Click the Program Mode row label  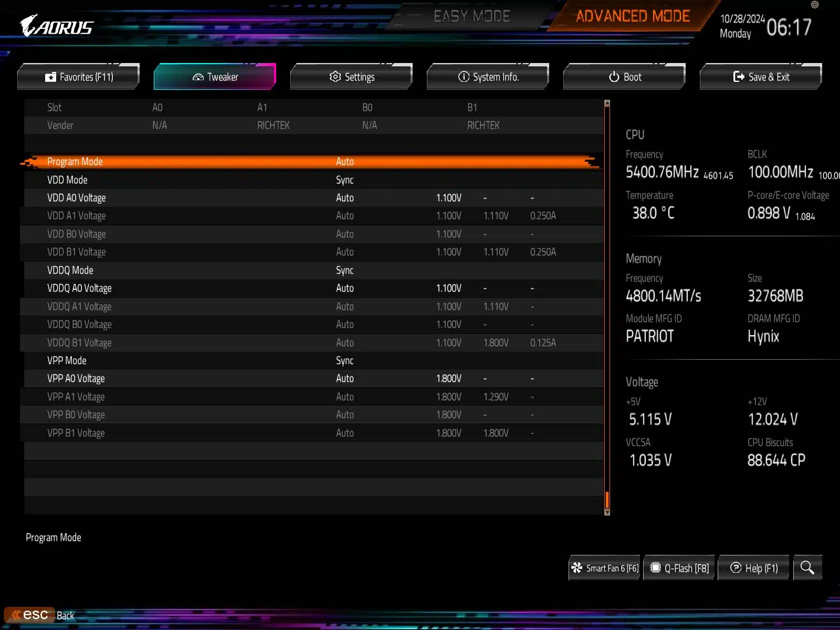pyautogui.click(x=75, y=162)
